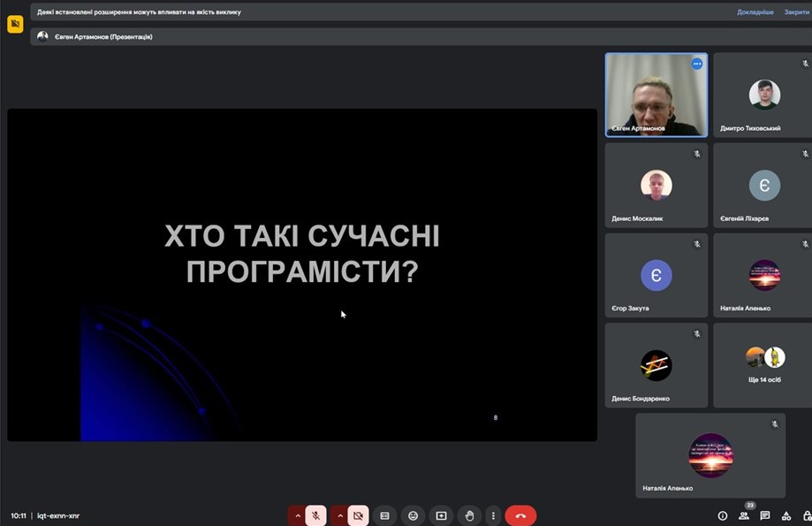Click the present screen button
This screenshot has height=526, width=812.
[x=441, y=515]
